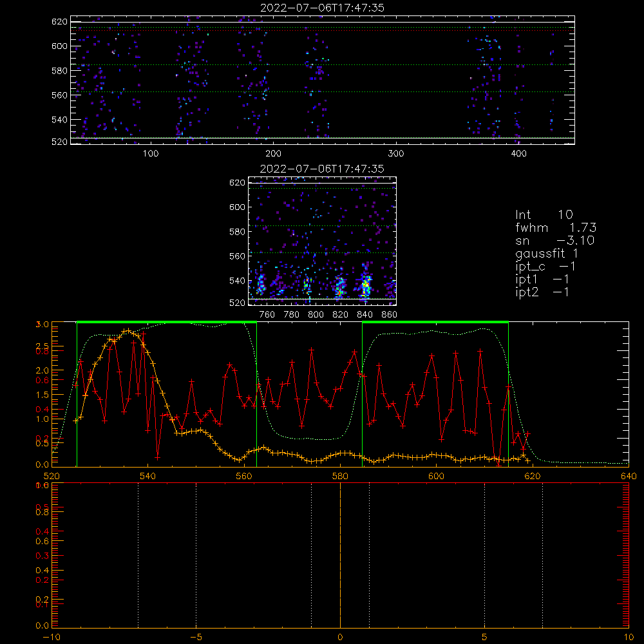Click the top plot x-axis label 400
The height and width of the screenshot is (644, 644).
click(518, 154)
